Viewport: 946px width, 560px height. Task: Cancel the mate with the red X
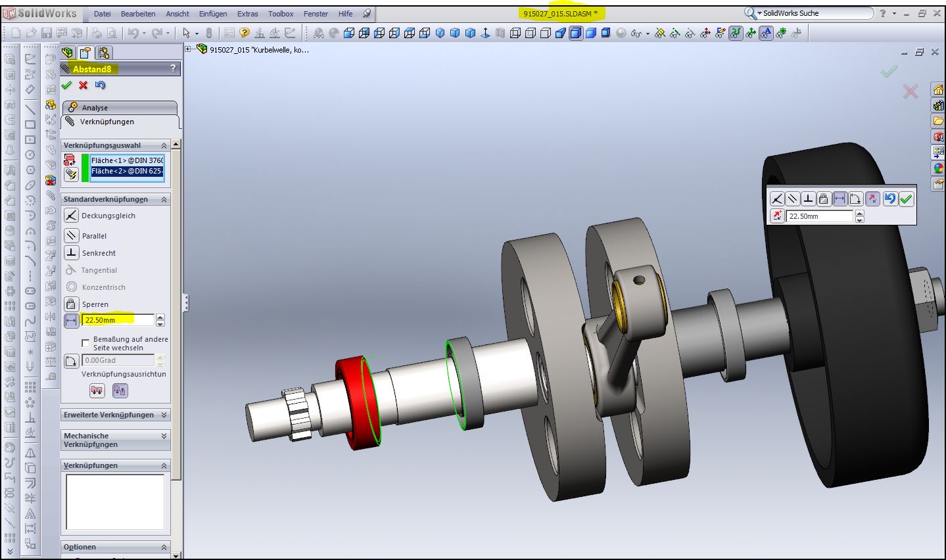click(x=83, y=85)
